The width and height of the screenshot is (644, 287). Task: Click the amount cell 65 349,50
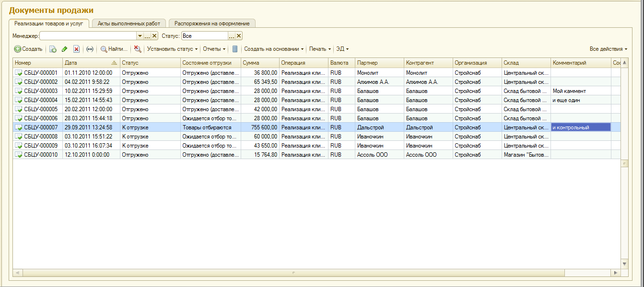click(260, 82)
